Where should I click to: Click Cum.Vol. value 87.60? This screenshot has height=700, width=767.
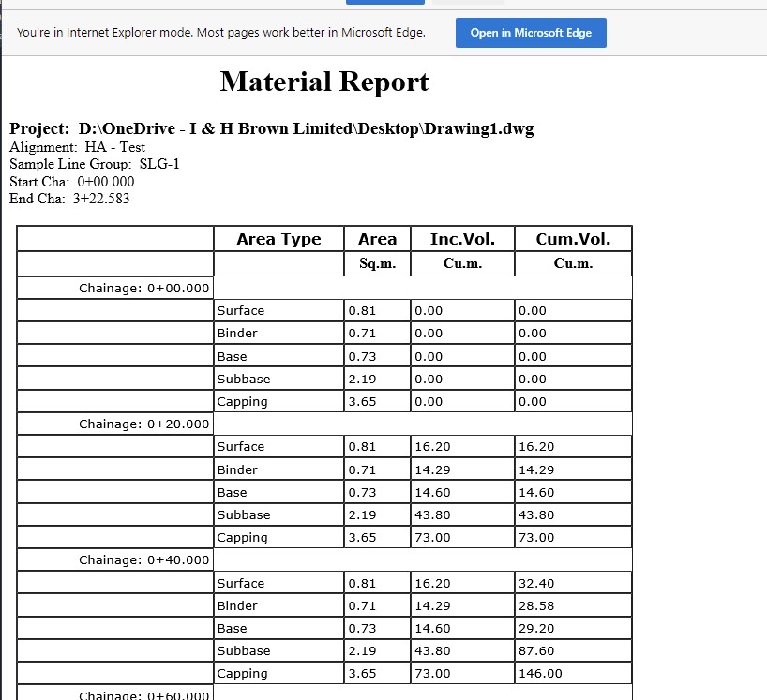pos(536,650)
